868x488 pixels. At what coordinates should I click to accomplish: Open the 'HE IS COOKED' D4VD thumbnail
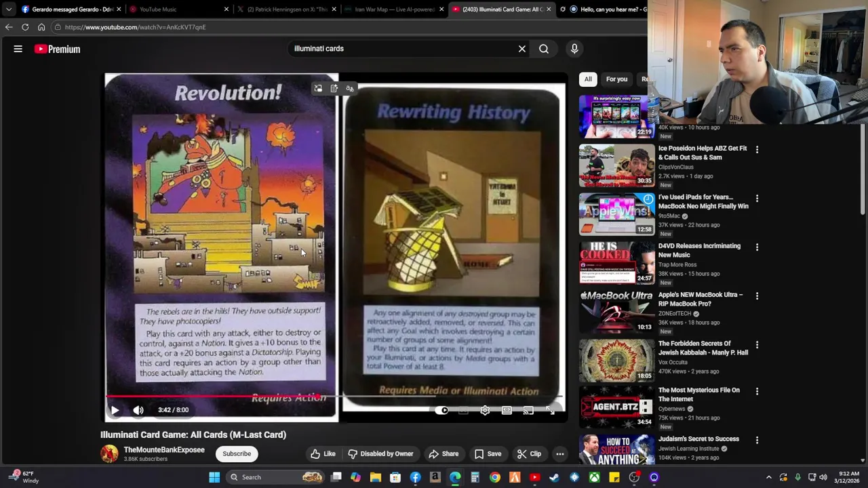(x=616, y=263)
